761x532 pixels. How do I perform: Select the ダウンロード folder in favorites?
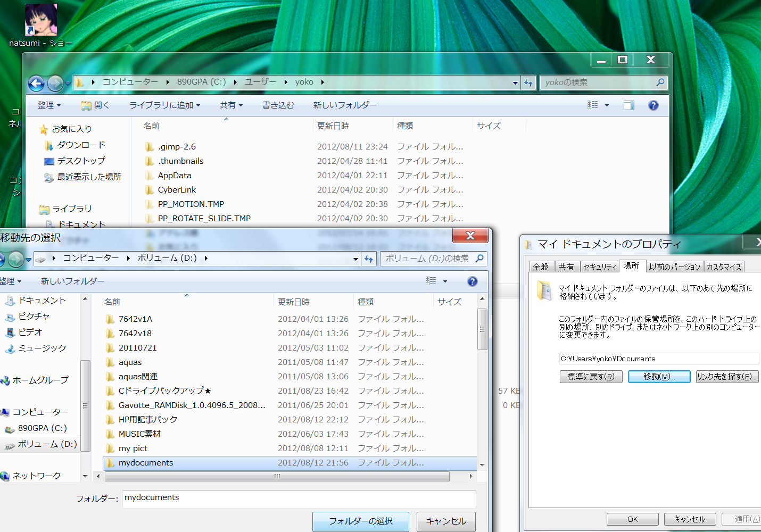coord(81,145)
